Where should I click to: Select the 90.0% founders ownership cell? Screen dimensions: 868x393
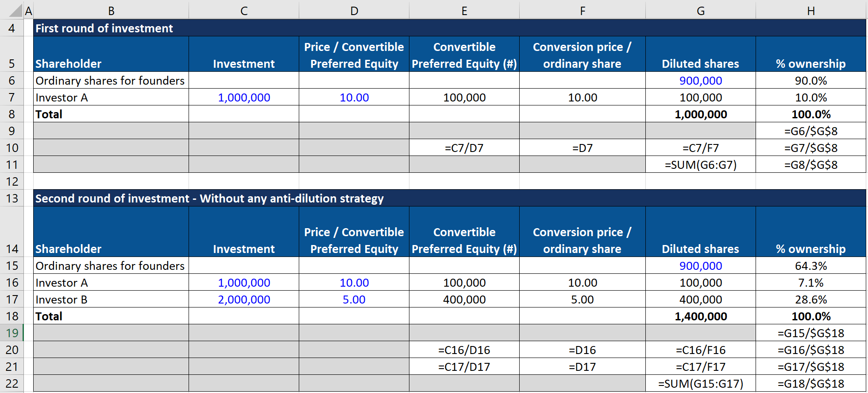[810, 81]
